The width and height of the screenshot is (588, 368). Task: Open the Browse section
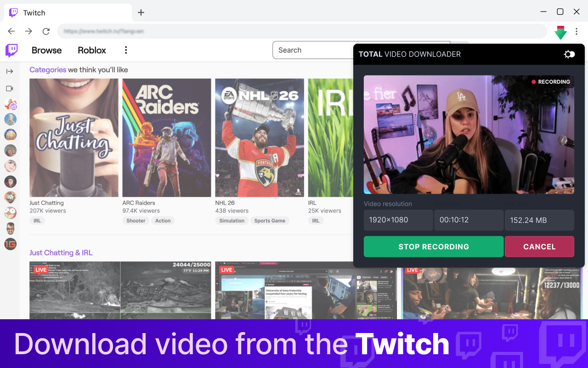click(46, 50)
